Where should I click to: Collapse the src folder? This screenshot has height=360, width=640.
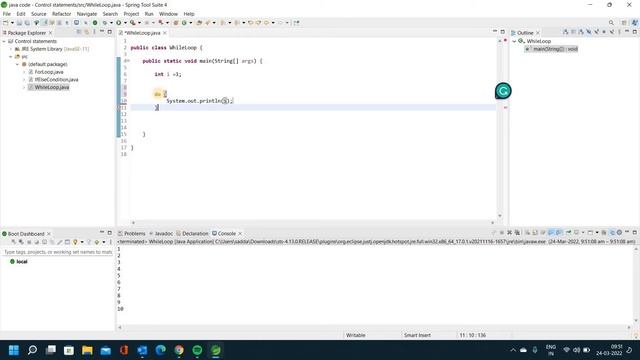(x=11, y=57)
